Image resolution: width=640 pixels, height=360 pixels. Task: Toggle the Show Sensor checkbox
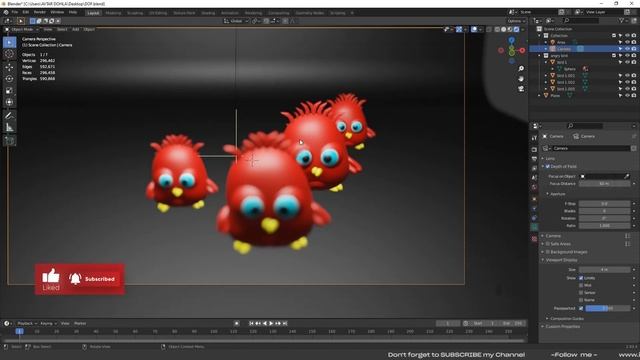click(581, 293)
